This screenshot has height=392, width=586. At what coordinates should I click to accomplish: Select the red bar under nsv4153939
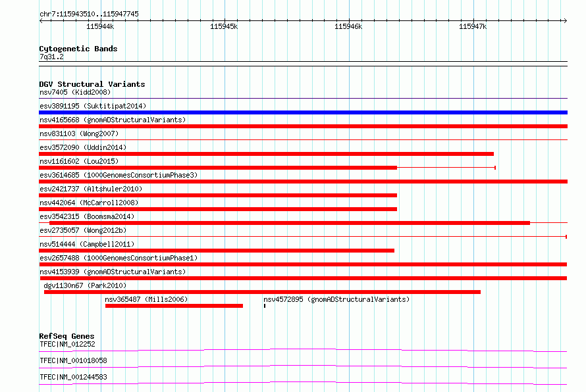coord(304,278)
